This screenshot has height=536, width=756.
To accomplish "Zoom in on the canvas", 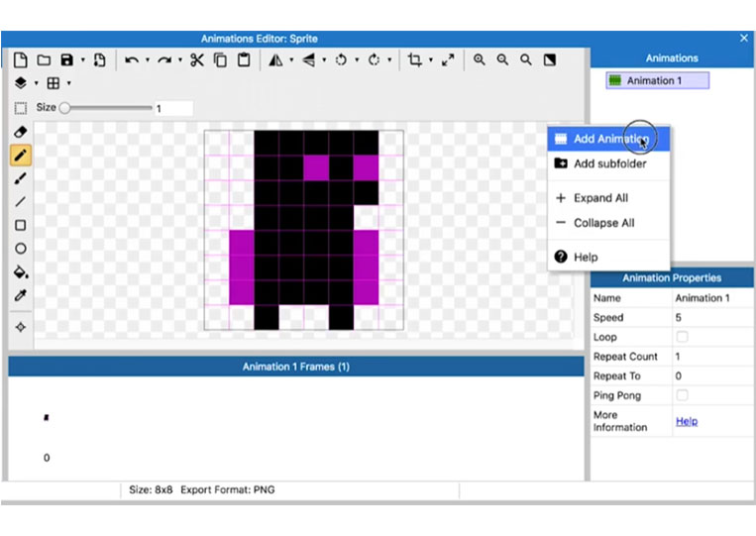I will click(x=480, y=59).
